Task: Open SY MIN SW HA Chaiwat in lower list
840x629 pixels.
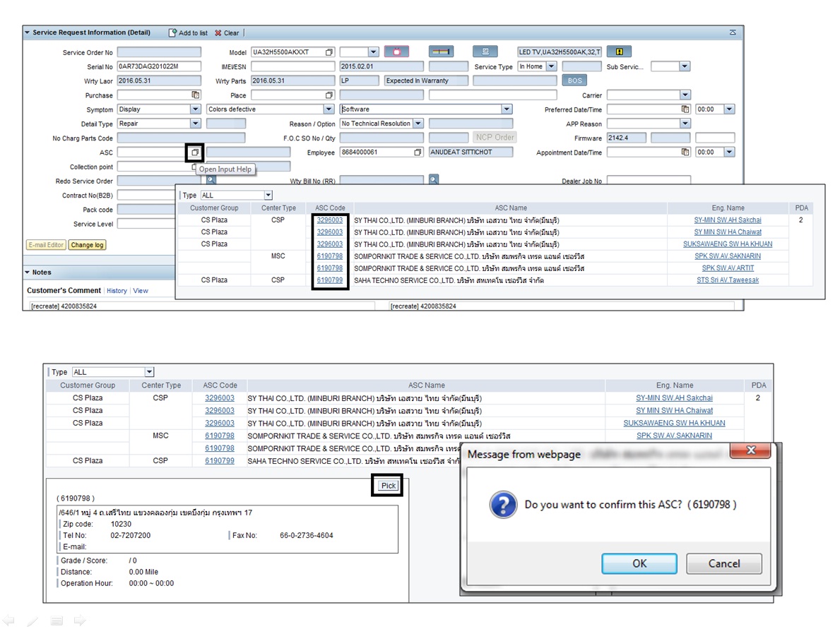Action: point(674,411)
